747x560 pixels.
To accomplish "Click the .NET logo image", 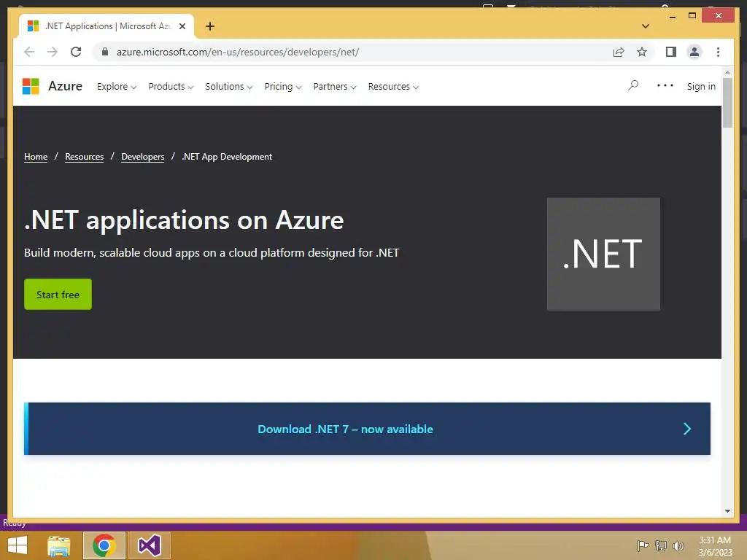I will pos(603,254).
